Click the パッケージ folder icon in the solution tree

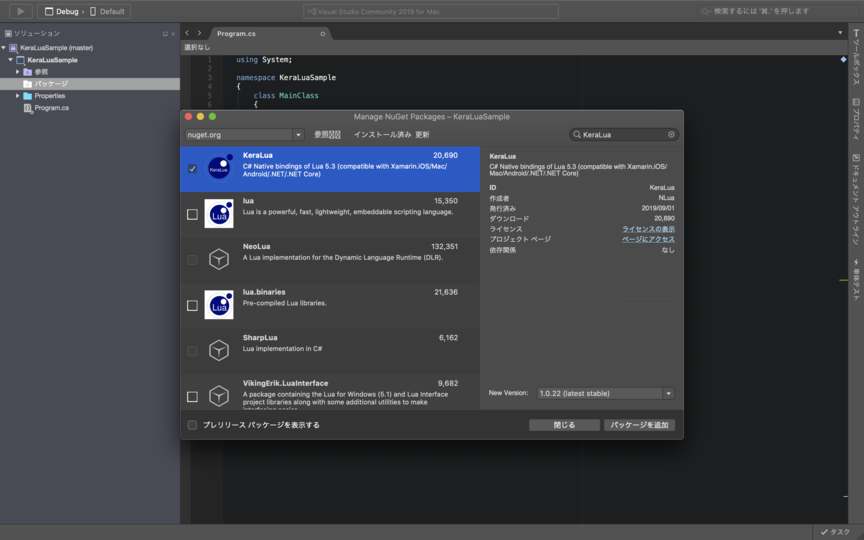pyautogui.click(x=28, y=84)
